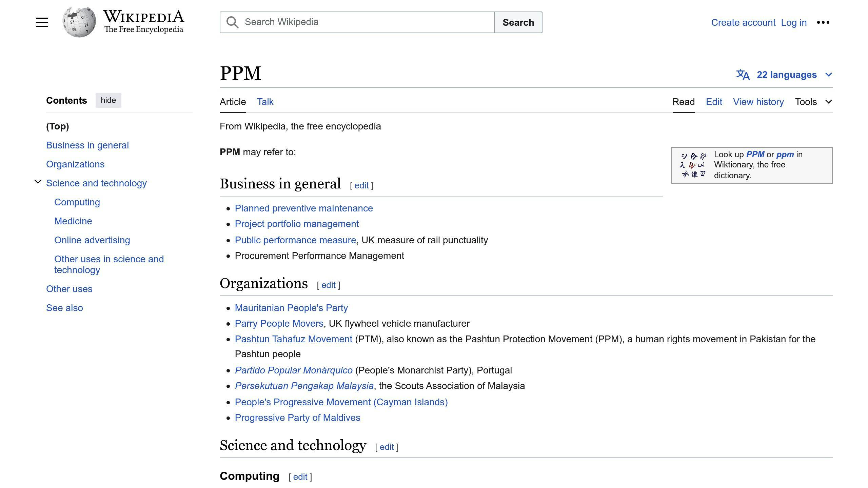The height and width of the screenshot is (488, 868).
Task: Click the language translation icon
Action: (x=743, y=75)
